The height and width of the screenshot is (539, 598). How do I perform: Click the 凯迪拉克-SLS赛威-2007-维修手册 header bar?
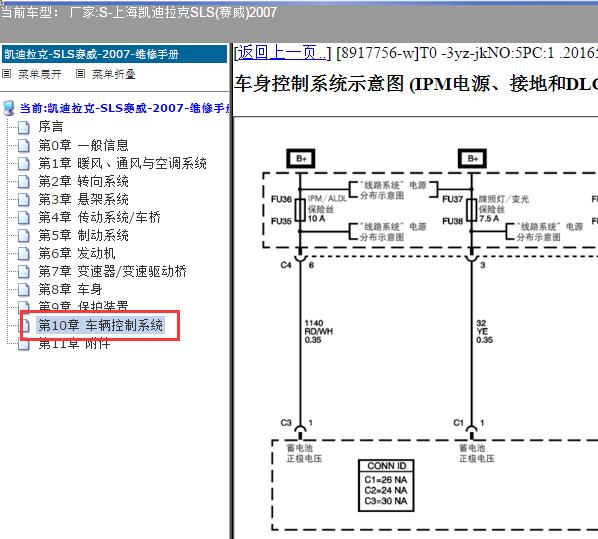tap(114, 54)
